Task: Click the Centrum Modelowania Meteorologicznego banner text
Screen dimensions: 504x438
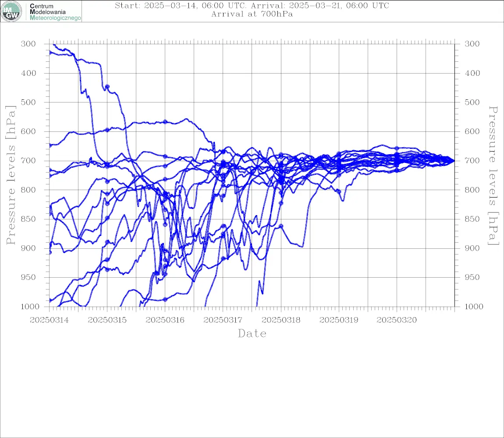Action: (55, 12)
